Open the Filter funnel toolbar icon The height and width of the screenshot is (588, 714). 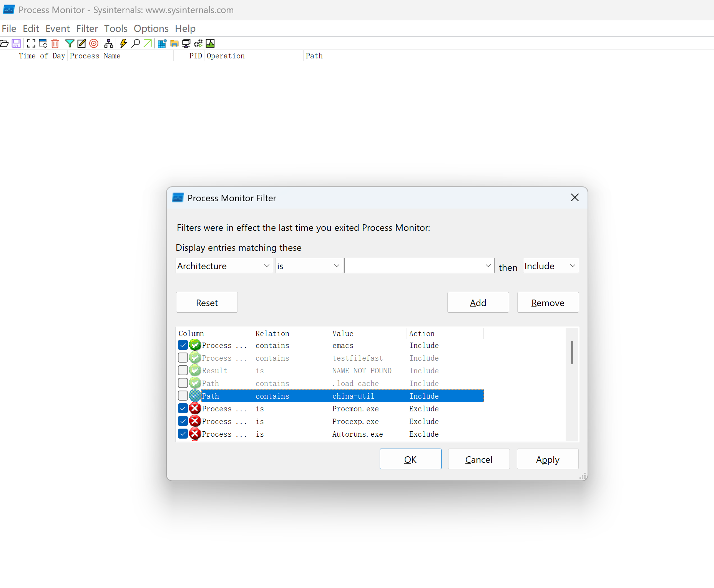click(70, 43)
